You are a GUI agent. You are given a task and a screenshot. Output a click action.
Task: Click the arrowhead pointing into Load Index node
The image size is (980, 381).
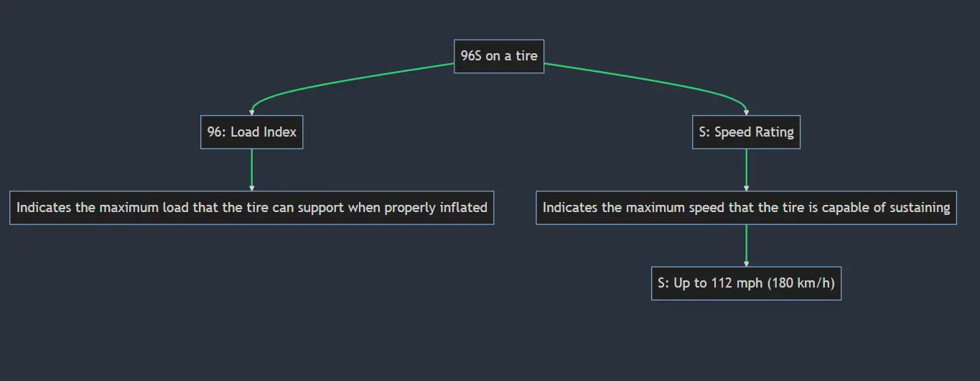(x=251, y=112)
